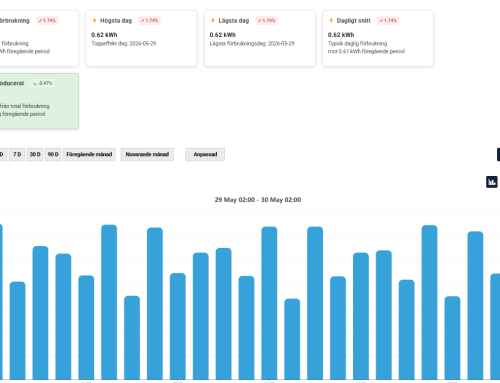Image resolution: width=500 pixels, height=383 pixels.
Task: Click the Dagligt snitt card title
Action: pos(353,21)
